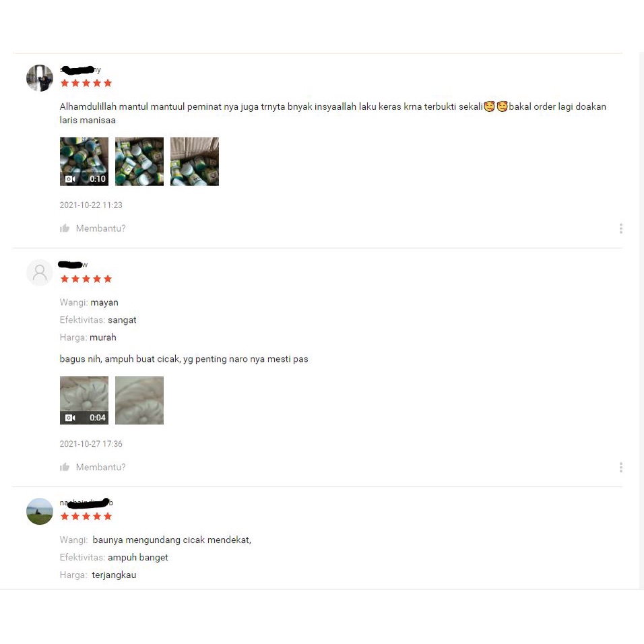
Task: Click thumbs-up icon on the 2021-10-22 review
Action: click(65, 228)
